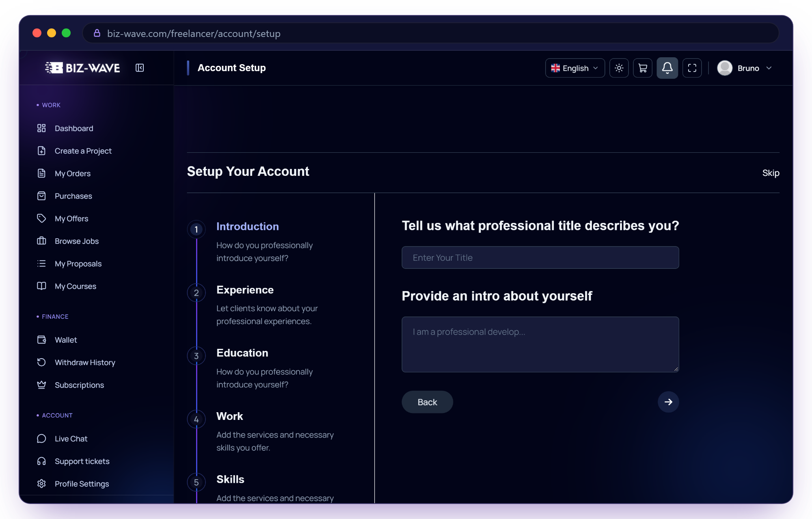The height and width of the screenshot is (519, 812).
Task: Click the My Offers tag icon
Action: [x=41, y=218]
